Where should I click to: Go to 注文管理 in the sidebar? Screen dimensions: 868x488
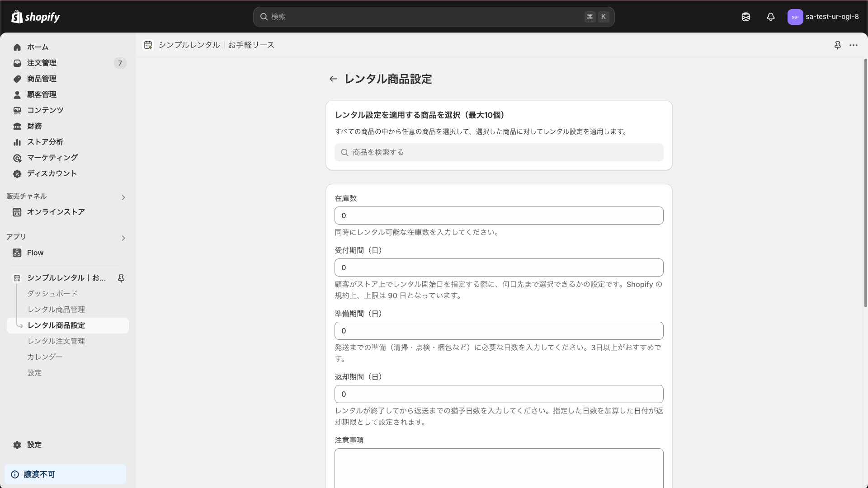(42, 63)
